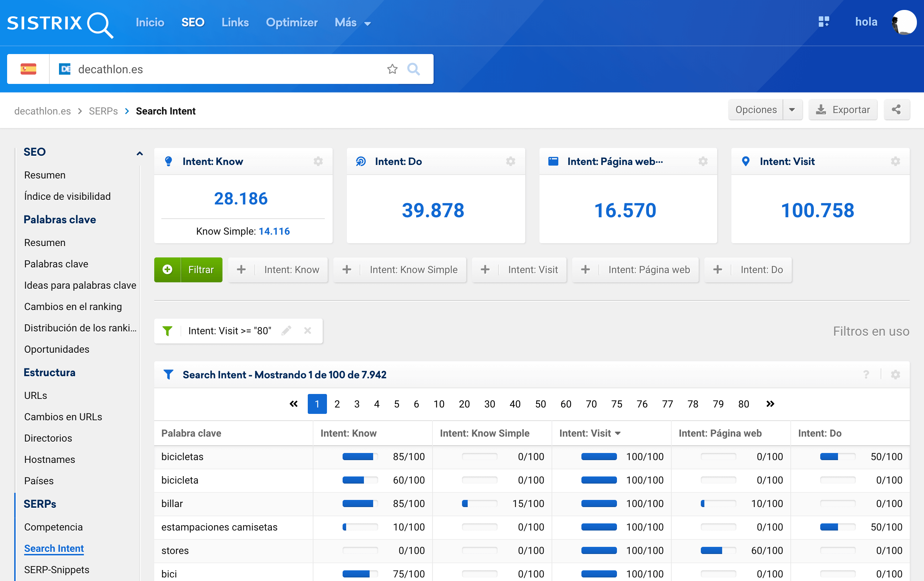Click the Opciones button
This screenshot has height=581, width=924.
coord(756,110)
